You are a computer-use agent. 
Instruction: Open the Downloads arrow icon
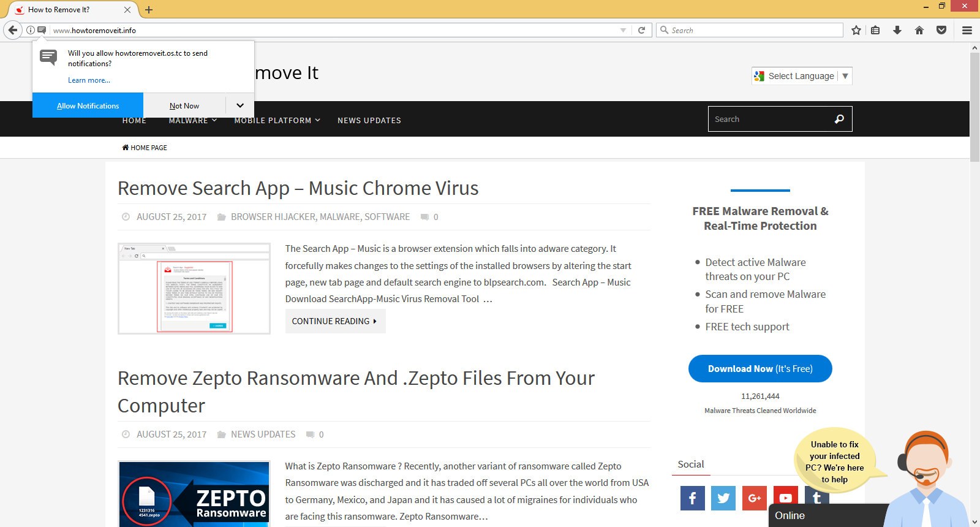point(897,30)
